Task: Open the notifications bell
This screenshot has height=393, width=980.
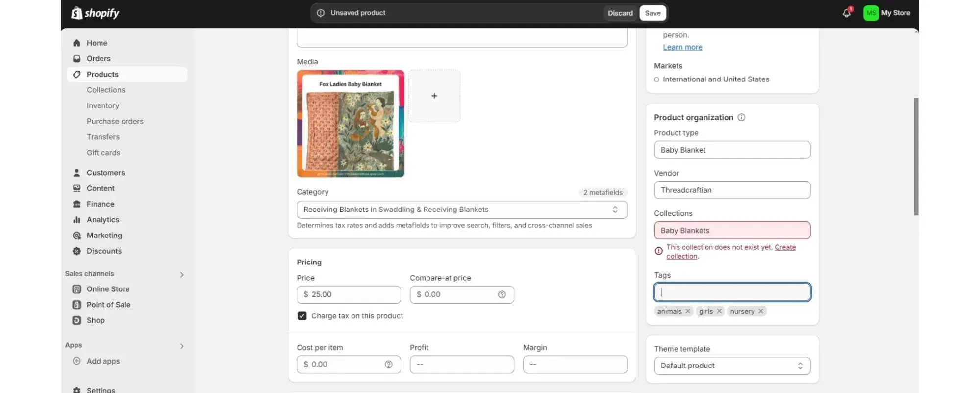Action: (846, 13)
